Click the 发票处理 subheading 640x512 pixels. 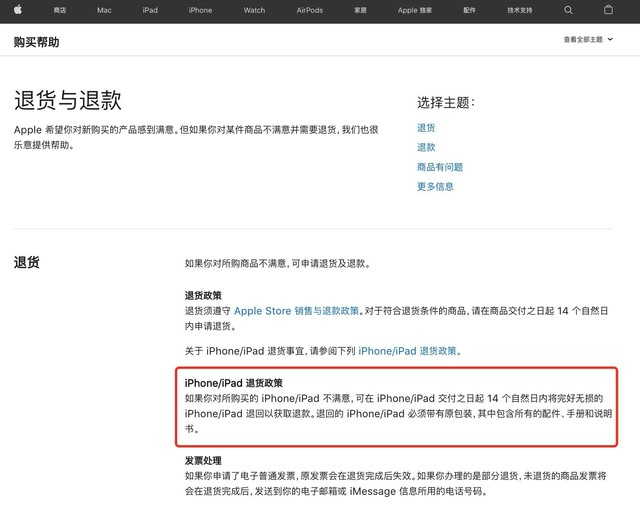click(x=203, y=461)
